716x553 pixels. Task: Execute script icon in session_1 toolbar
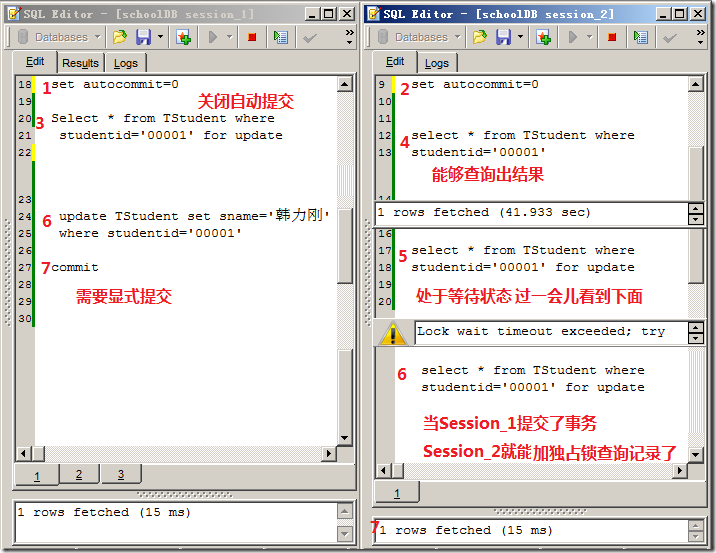pyautogui.click(x=280, y=37)
